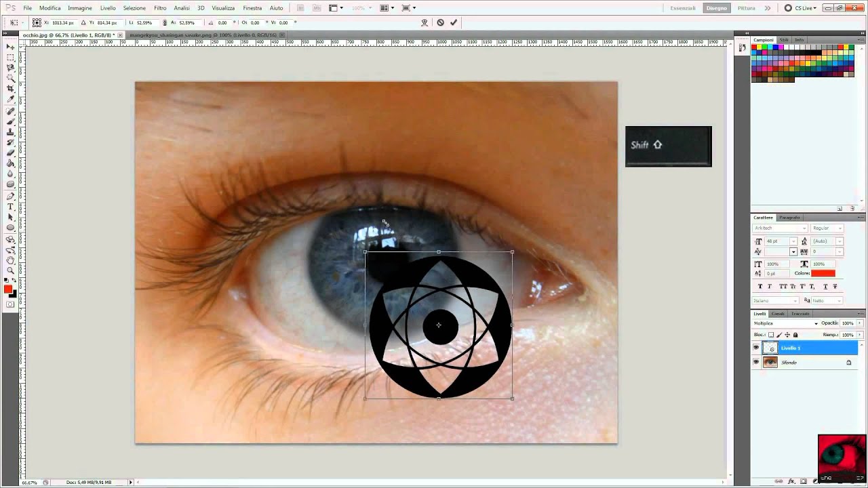Open the Opacità slider arrow

[860, 323]
